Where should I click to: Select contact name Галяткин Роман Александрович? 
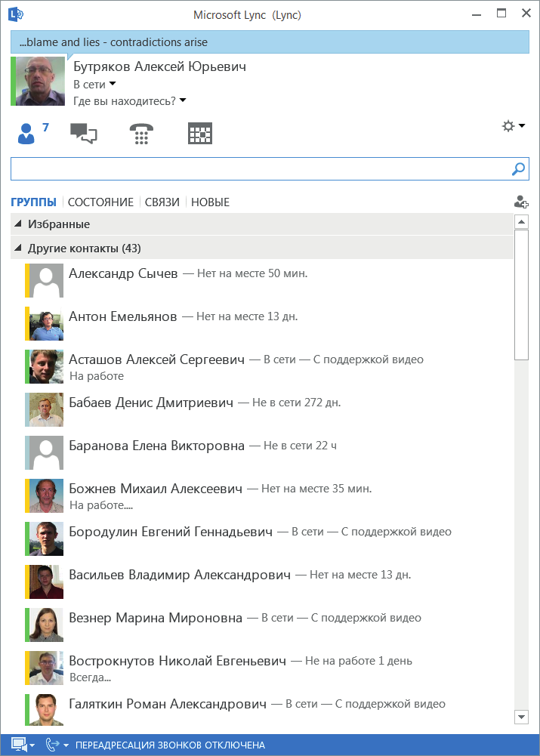(x=168, y=704)
